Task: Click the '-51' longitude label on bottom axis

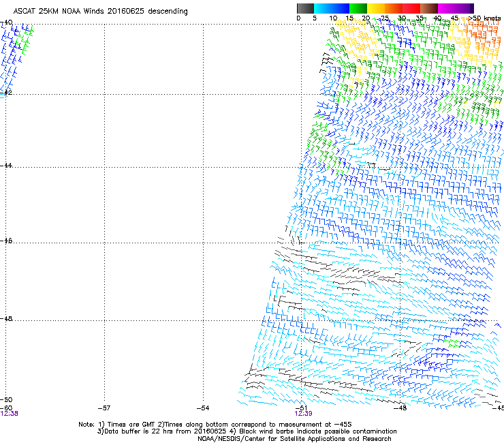Action: 301,408
